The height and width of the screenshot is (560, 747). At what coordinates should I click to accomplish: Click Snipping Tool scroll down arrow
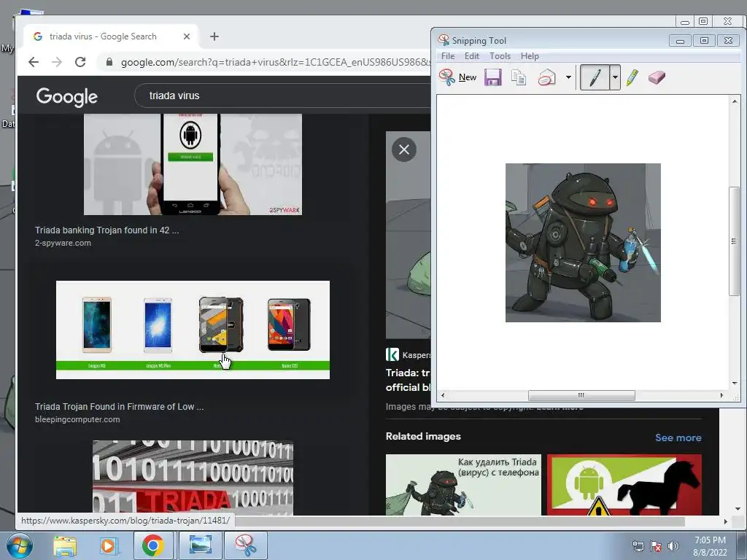734,383
